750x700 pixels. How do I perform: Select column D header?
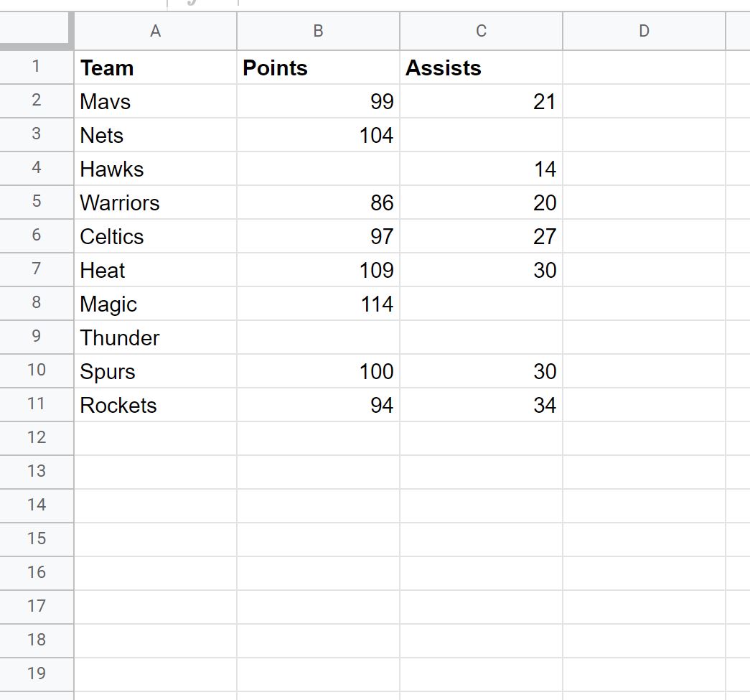tap(644, 31)
